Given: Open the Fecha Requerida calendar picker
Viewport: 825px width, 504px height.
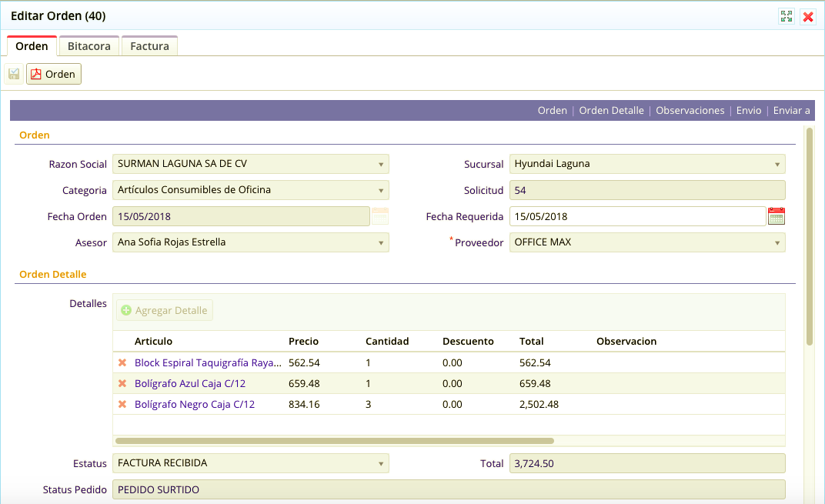Looking at the screenshot, I should [777, 216].
